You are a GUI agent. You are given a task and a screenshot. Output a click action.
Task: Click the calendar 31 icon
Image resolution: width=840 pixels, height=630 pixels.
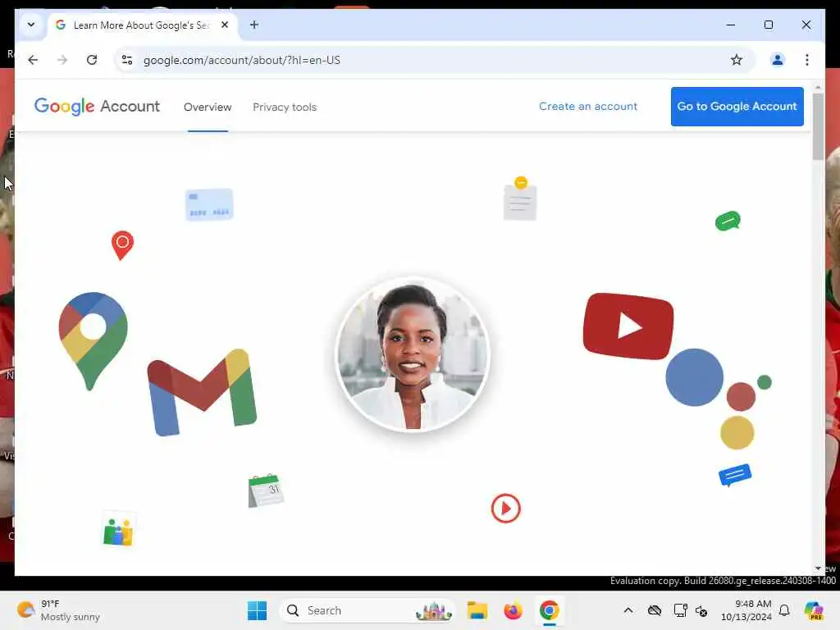pyautogui.click(x=266, y=491)
